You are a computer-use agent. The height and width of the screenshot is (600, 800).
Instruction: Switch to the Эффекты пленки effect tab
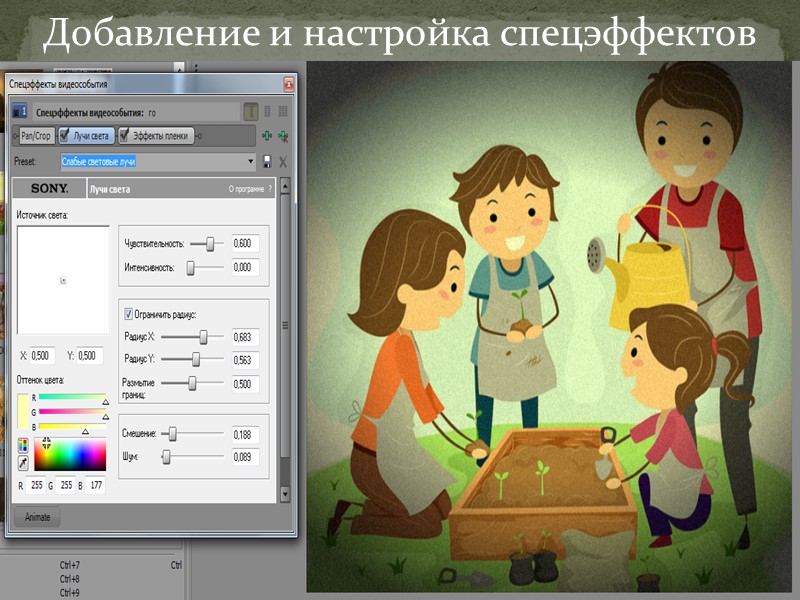[156, 136]
